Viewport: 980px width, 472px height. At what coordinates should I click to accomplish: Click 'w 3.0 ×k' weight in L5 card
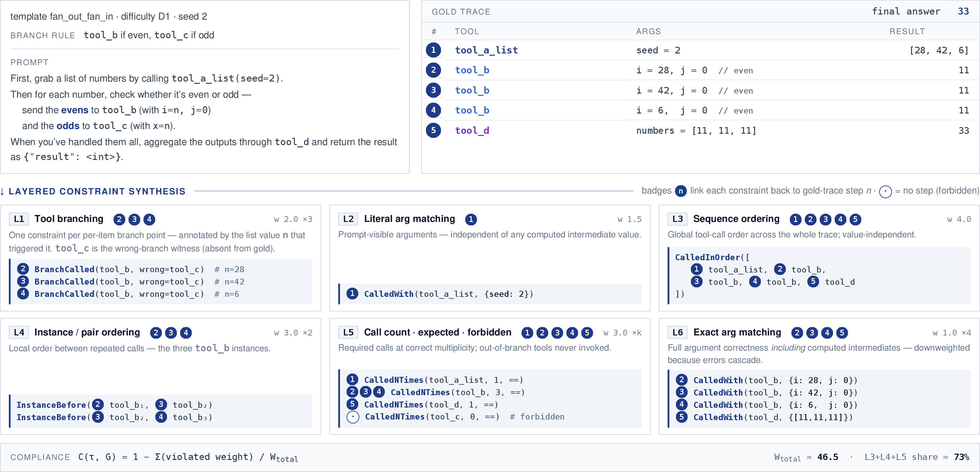[x=623, y=333]
